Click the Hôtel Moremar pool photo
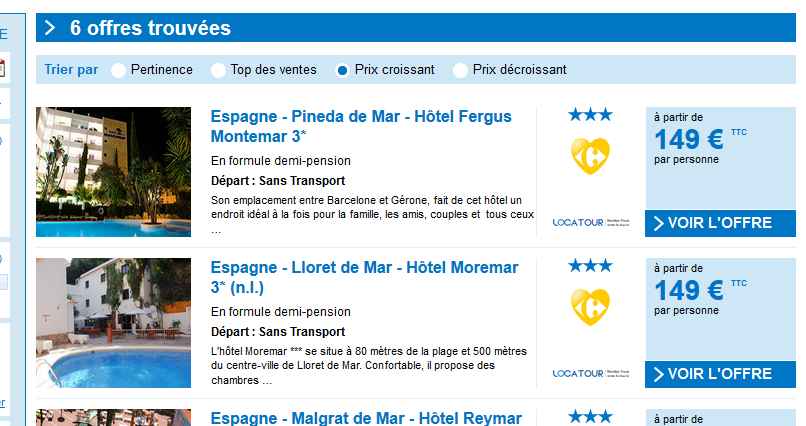Image resolution: width=806 pixels, height=426 pixels. [113, 322]
